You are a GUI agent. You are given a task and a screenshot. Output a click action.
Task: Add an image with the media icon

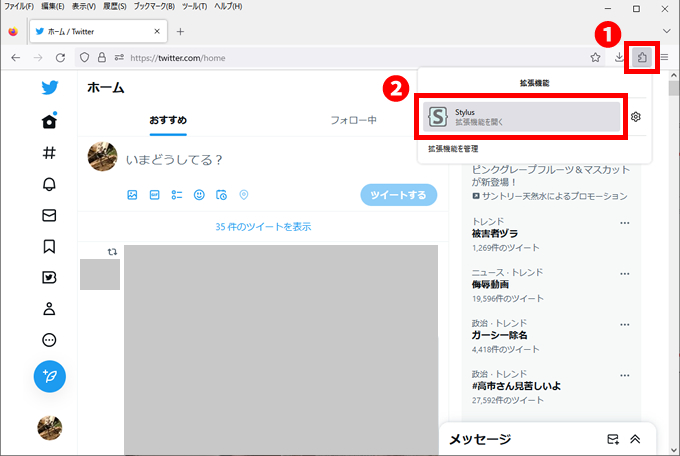coord(132,195)
